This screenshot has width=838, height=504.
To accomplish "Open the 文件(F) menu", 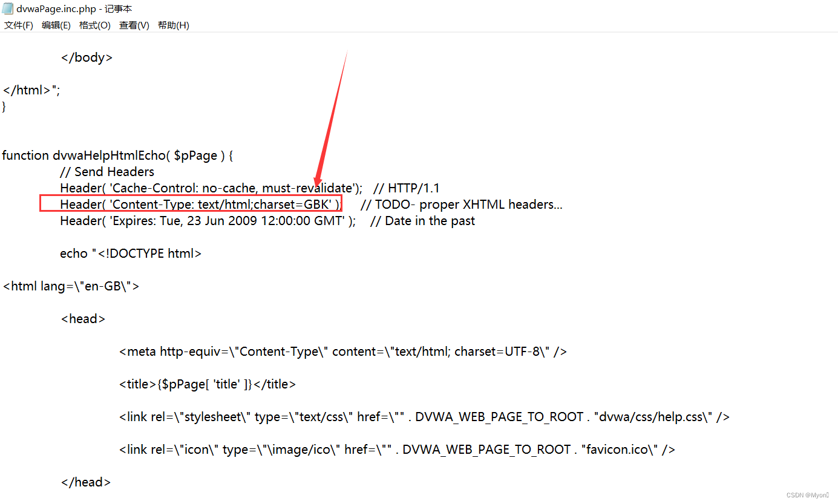I will pos(18,25).
